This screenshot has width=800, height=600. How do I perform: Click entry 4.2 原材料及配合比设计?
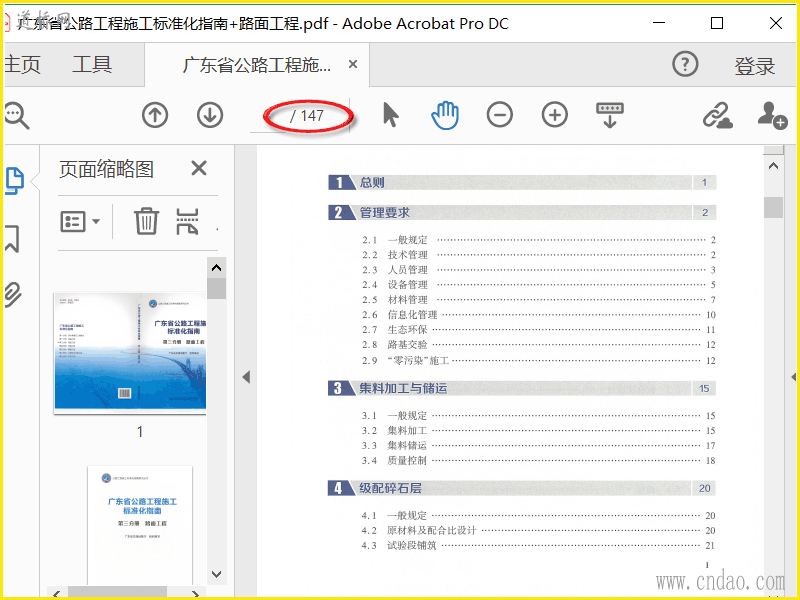click(539, 531)
